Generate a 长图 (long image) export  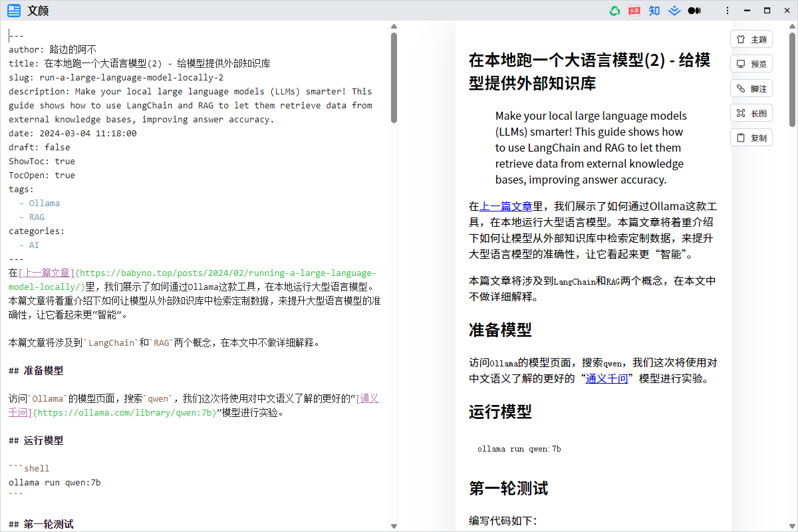751,112
